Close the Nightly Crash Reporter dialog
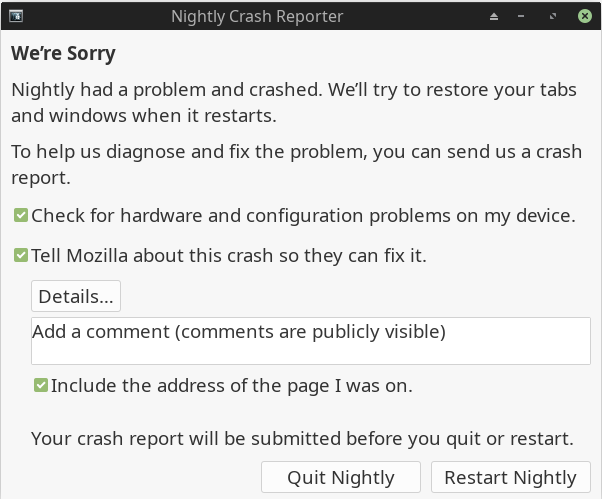602x499 pixels. [x=583, y=17]
